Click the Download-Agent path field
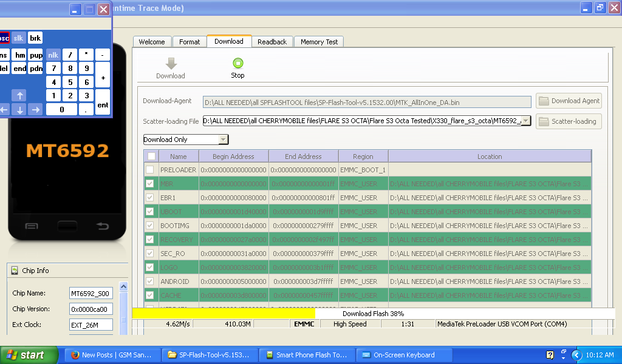The image size is (622, 364). pos(367,101)
